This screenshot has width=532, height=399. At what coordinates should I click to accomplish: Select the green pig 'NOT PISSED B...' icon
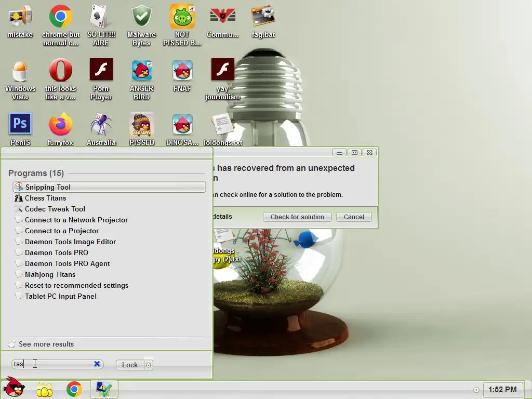pos(182,25)
